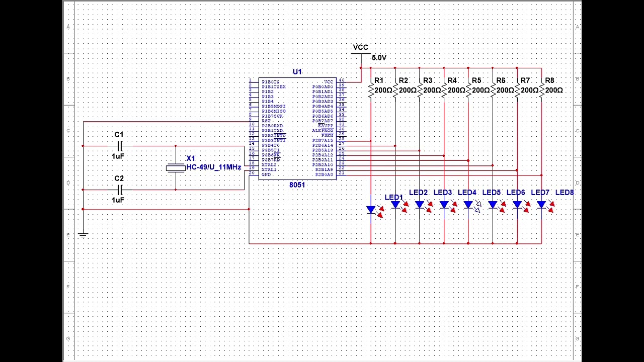The height and width of the screenshot is (362, 644).
Task: Click the LED1 label text
Action: (x=394, y=198)
